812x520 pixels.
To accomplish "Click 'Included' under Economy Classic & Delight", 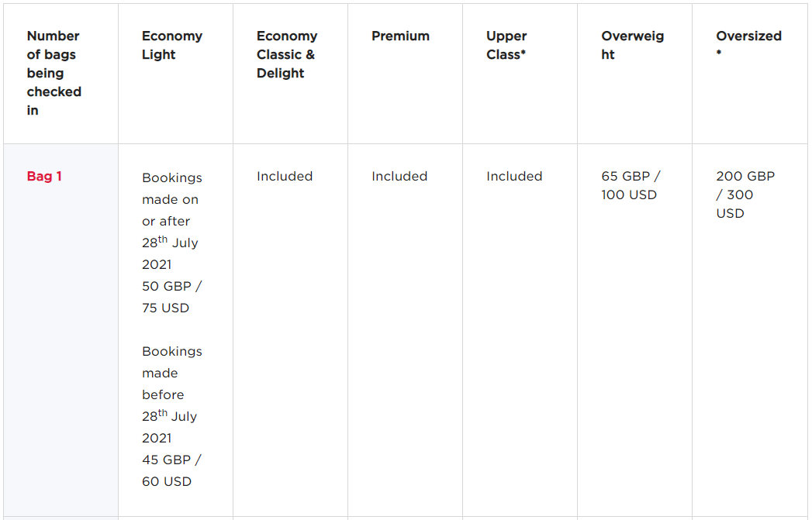I will [x=285, y=176].
